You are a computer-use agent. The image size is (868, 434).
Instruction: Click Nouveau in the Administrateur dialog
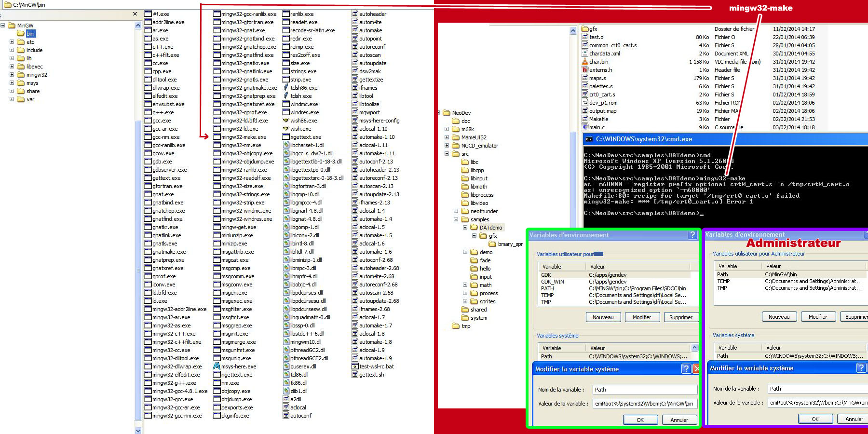click(x=779, y=317)
